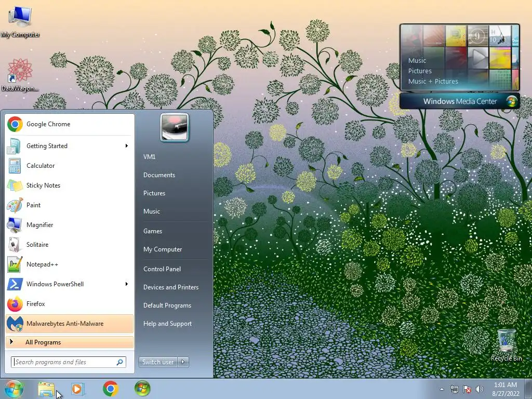Open Control Panel

pyautogui.click(x=162, y=269)
